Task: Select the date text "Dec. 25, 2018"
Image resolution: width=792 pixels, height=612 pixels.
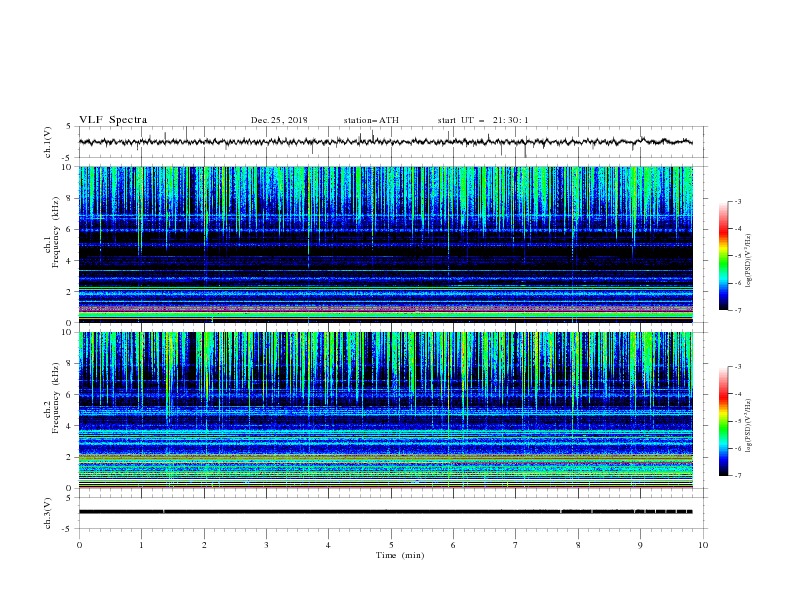Action: [279, 120]
